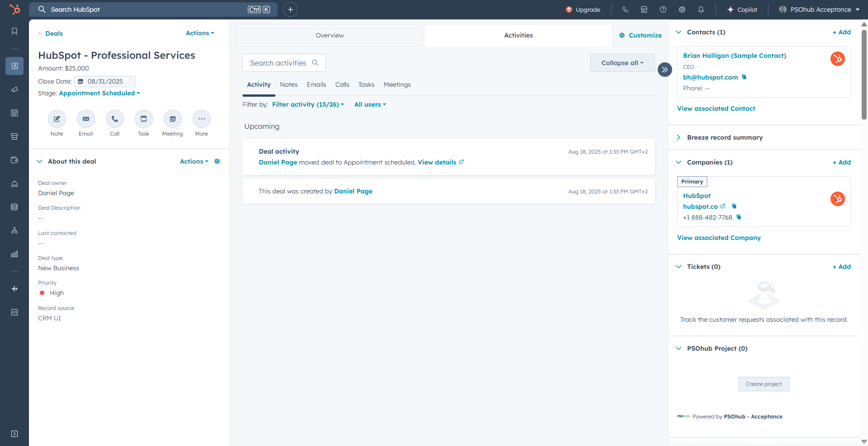Open the Settings gear in top bar

(682, 9)
